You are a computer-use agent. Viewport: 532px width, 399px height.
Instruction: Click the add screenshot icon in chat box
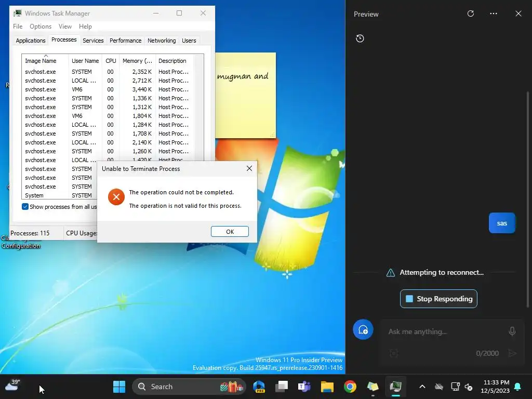tap(394, 353)
